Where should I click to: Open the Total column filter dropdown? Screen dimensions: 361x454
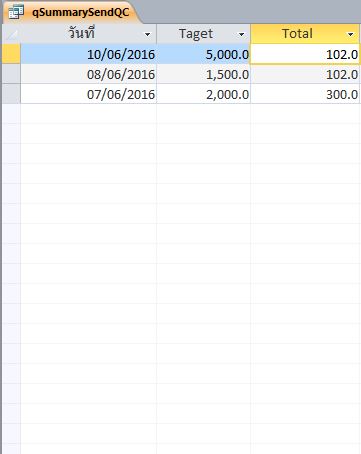(x=350, y=34)
